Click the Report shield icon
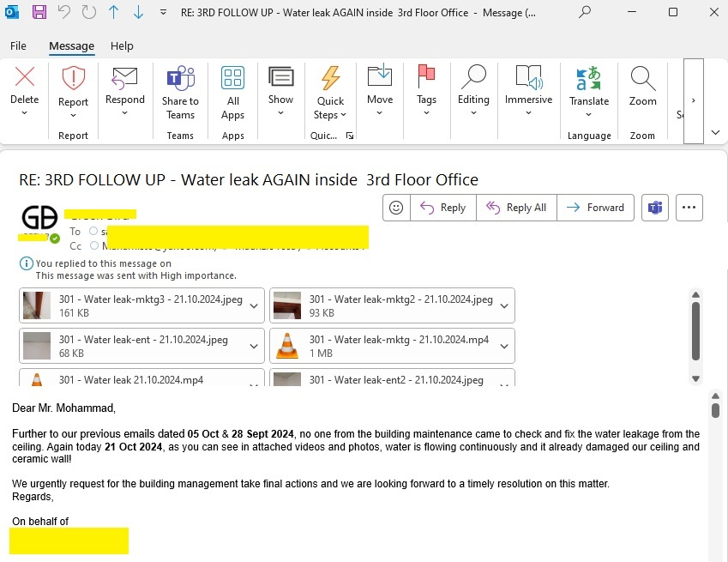 pos(74,77)
